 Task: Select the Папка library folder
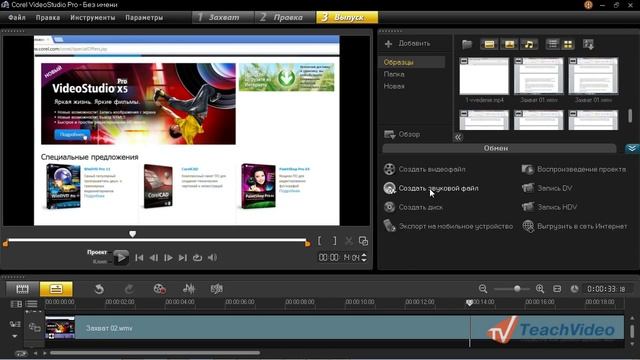394,74
